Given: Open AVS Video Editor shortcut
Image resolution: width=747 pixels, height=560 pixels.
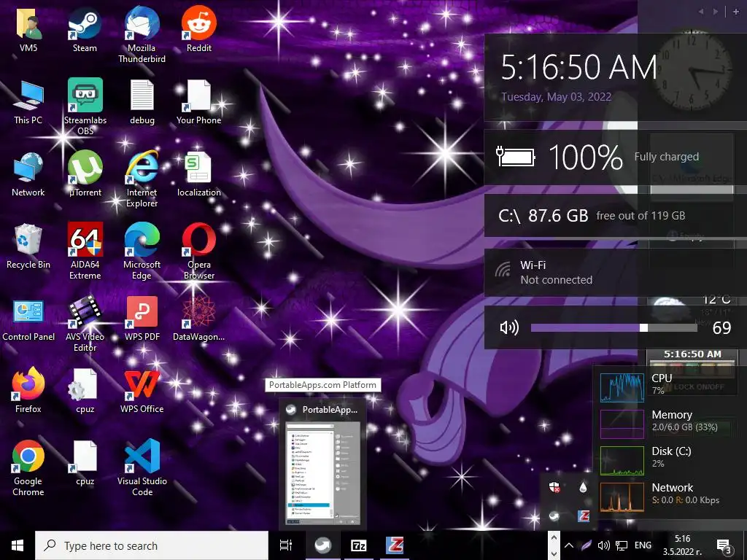Looking at the screenshot, I should coord(85,324).
